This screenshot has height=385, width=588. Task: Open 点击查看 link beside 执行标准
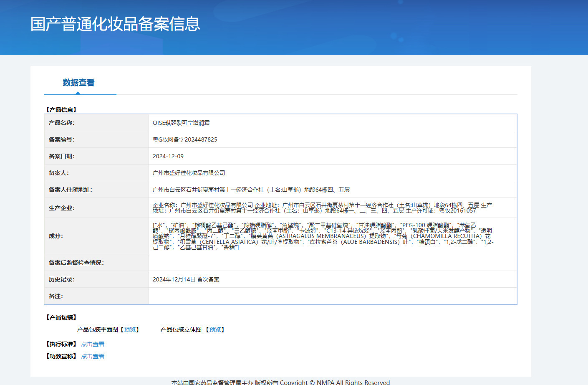coord(93,344)
